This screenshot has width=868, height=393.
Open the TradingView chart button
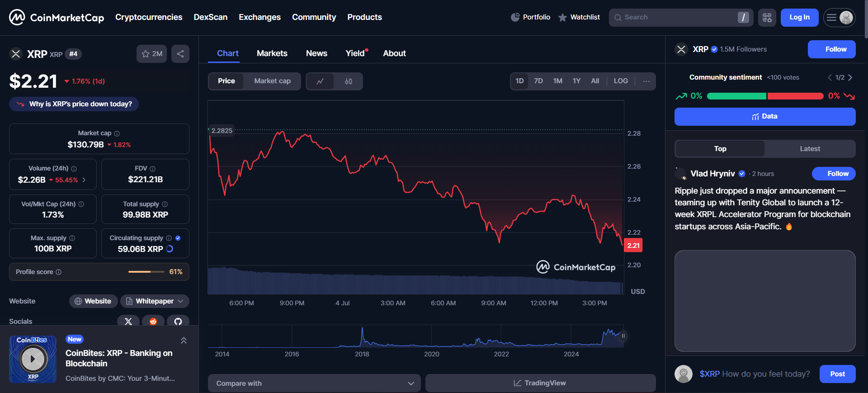click(540, 383)
